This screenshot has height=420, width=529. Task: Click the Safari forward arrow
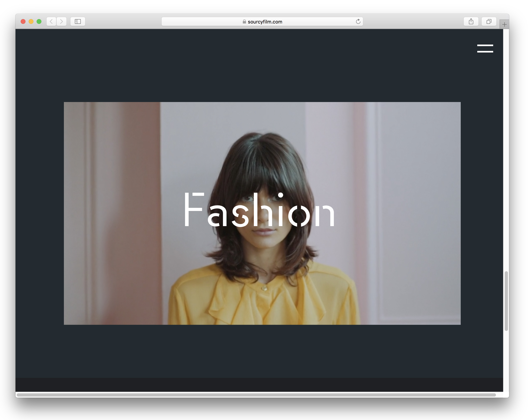coord(61,21)
